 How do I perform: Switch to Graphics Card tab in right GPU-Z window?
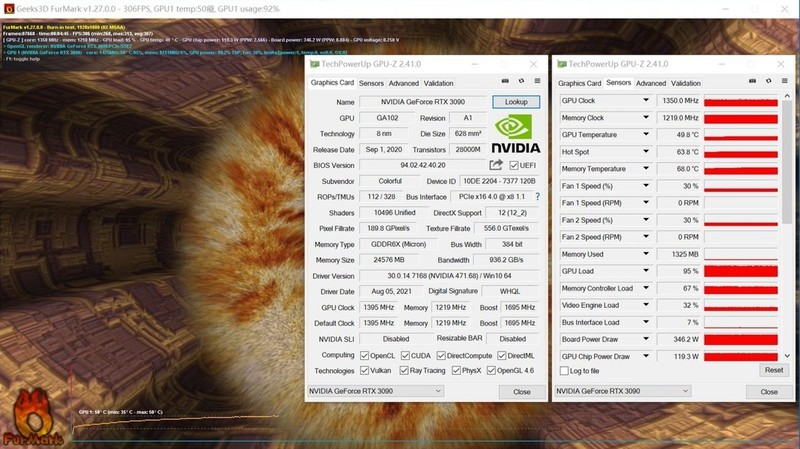pyautogui.click(x=580, y=83)
